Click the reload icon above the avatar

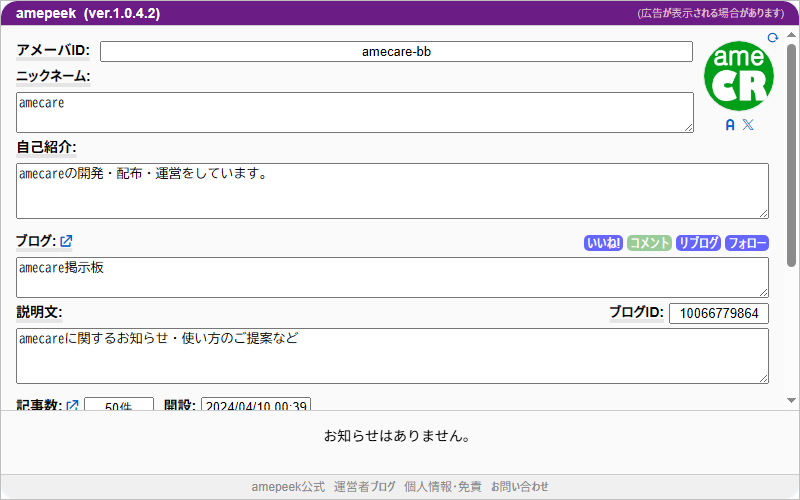pyautogui.click(x=772, y=38)
